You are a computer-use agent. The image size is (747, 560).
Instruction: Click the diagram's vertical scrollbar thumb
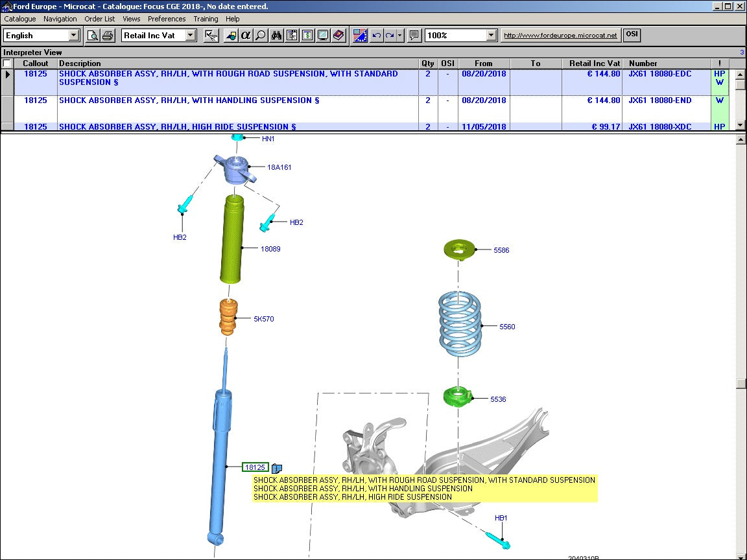741,382
